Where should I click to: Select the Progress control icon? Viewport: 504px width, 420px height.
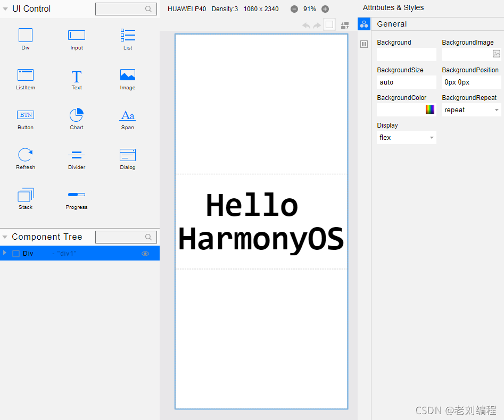tap(77, 195)
